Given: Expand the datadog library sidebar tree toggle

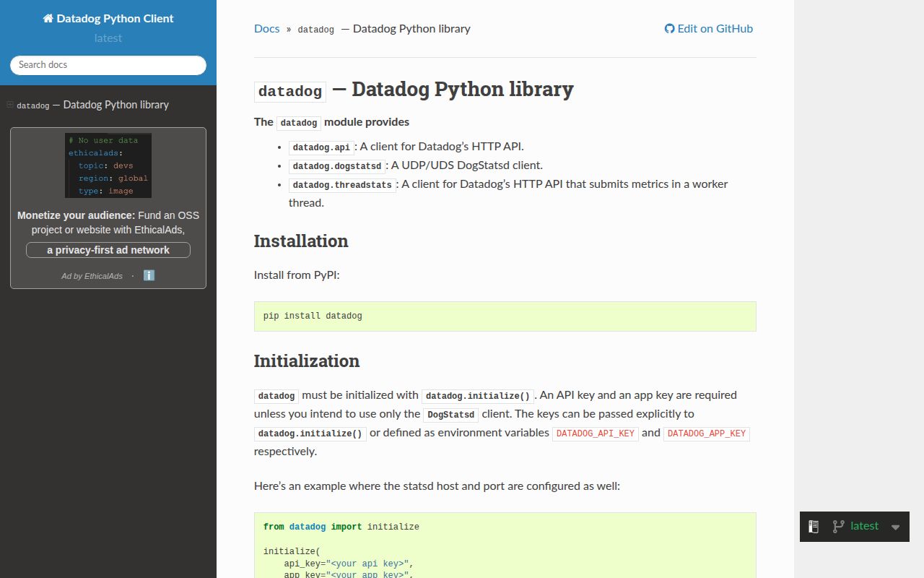Looking at the screenshot, I should point(10,105).
